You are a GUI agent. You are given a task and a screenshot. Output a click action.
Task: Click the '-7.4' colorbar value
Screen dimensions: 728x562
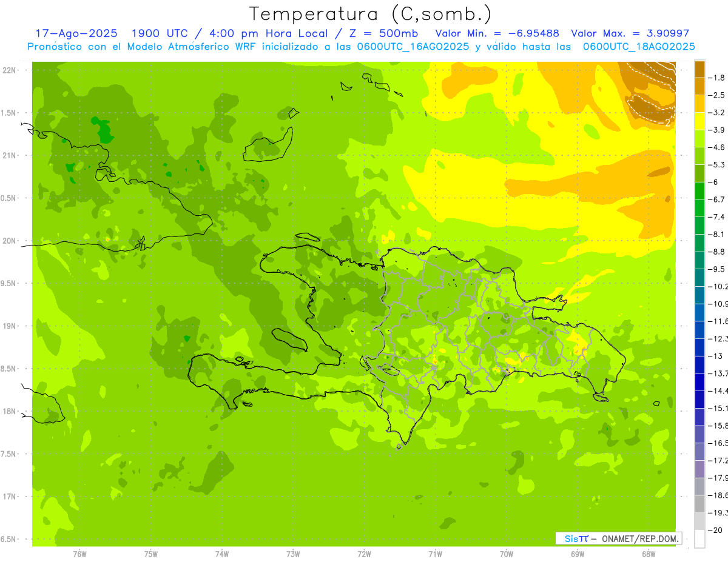[716, 216]
